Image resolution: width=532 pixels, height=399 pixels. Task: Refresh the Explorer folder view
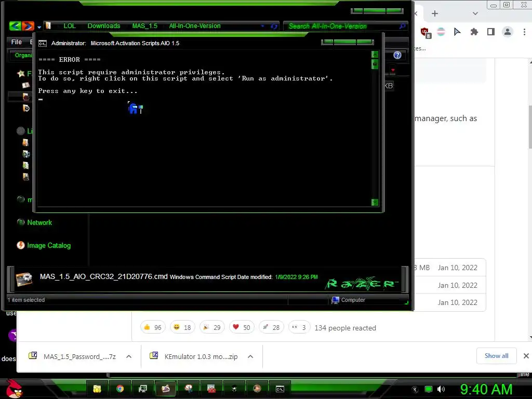pos(274,26)
